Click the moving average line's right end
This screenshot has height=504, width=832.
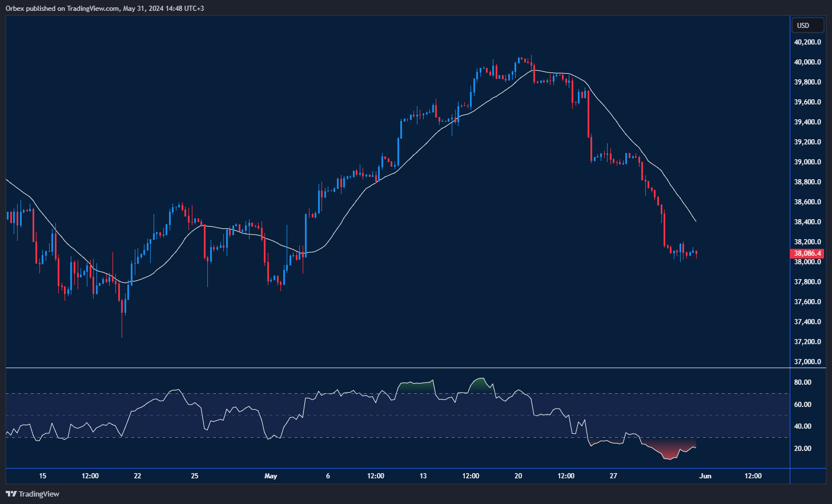pos(695,221)
